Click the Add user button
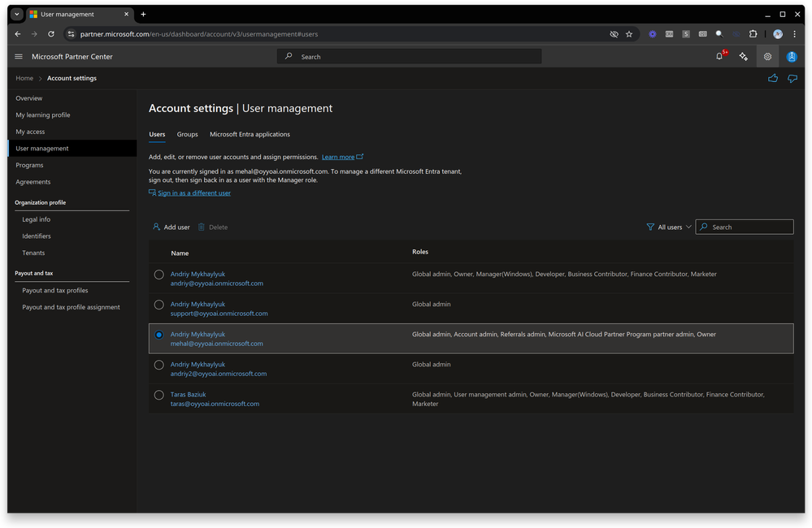812x528 pixels. (x=172, y=227)
